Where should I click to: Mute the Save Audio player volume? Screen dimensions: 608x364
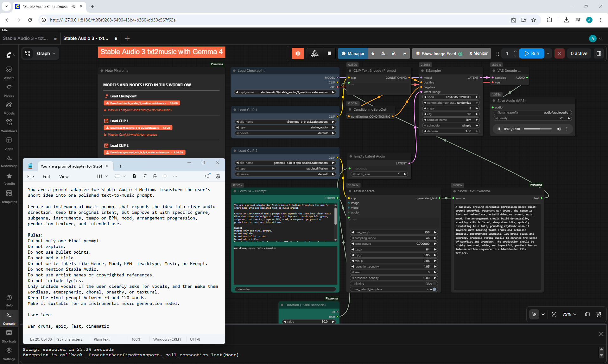click(559, 129)
